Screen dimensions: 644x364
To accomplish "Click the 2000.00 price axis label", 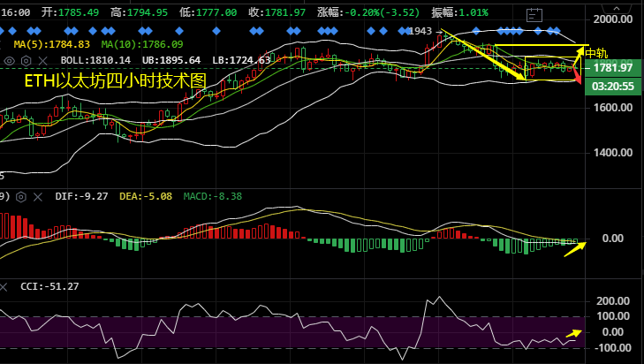I will [x=612, y=19].
